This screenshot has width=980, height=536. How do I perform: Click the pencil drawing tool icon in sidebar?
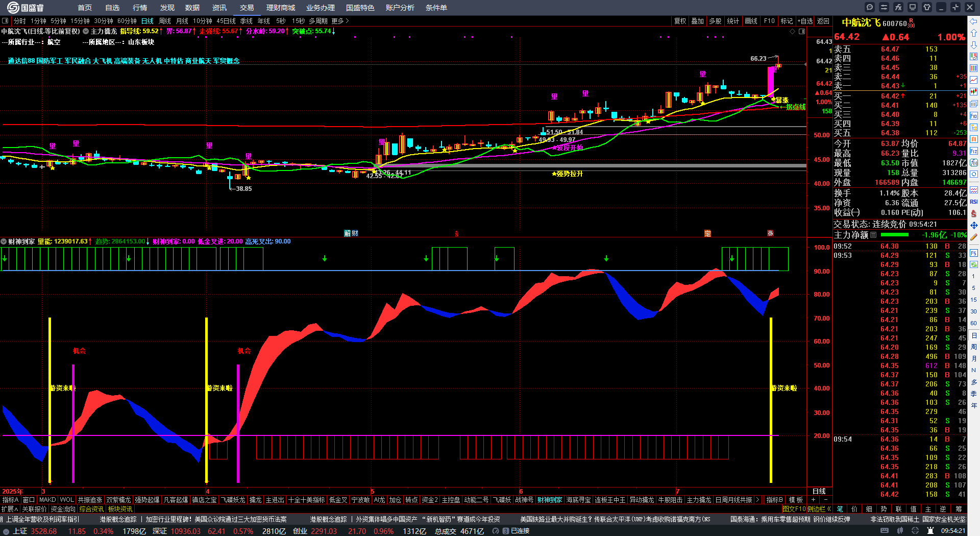click(974, 237)
